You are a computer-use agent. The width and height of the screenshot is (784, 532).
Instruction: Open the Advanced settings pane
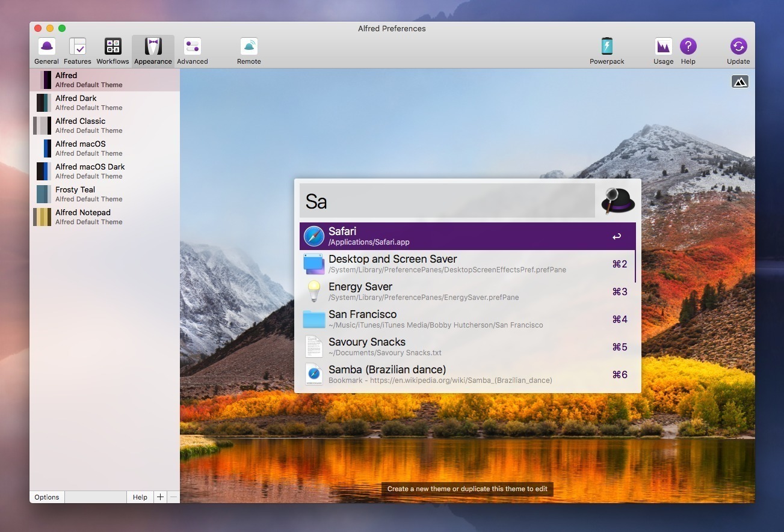[x=193, y=51]
